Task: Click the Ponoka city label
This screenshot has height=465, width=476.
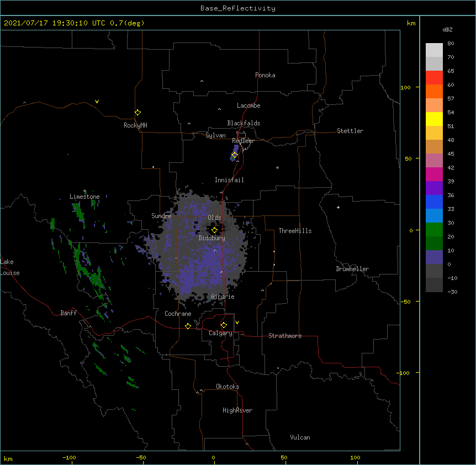Action: pyautogui.click(x=265, y=75)
